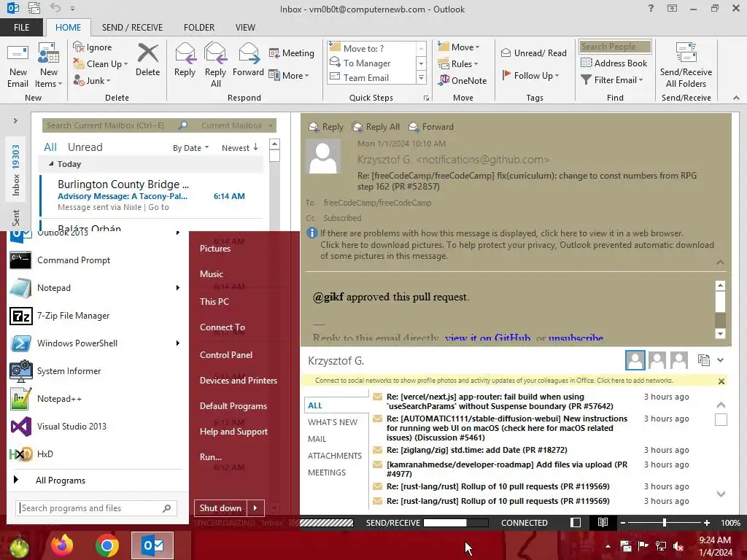Show Unread messages only

(85, 147)
